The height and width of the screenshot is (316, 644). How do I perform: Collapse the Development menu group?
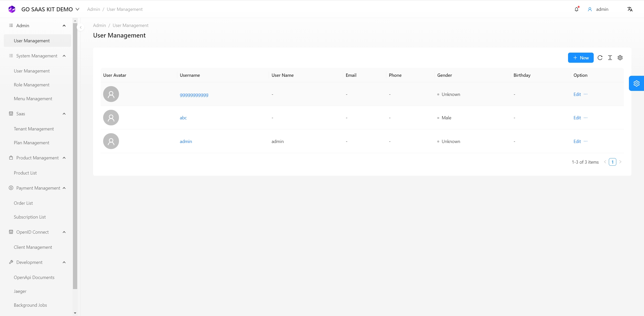click(x=64, y=262)
